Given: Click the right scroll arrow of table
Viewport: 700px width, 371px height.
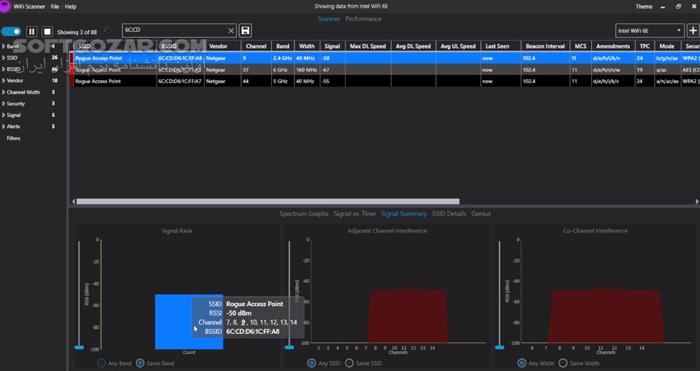Looking at the screenshot, I should tap(697, 202).
